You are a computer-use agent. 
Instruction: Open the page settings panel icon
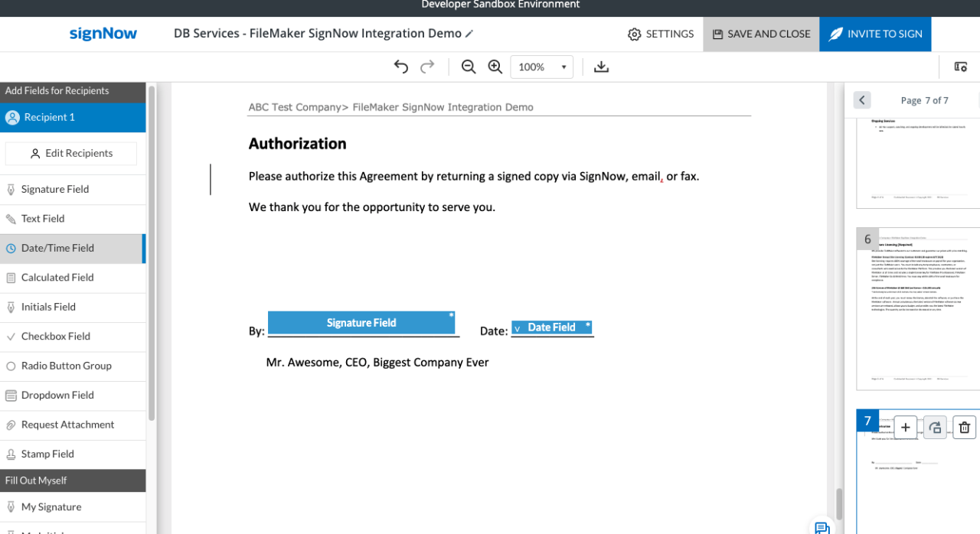tap(960, 67)
